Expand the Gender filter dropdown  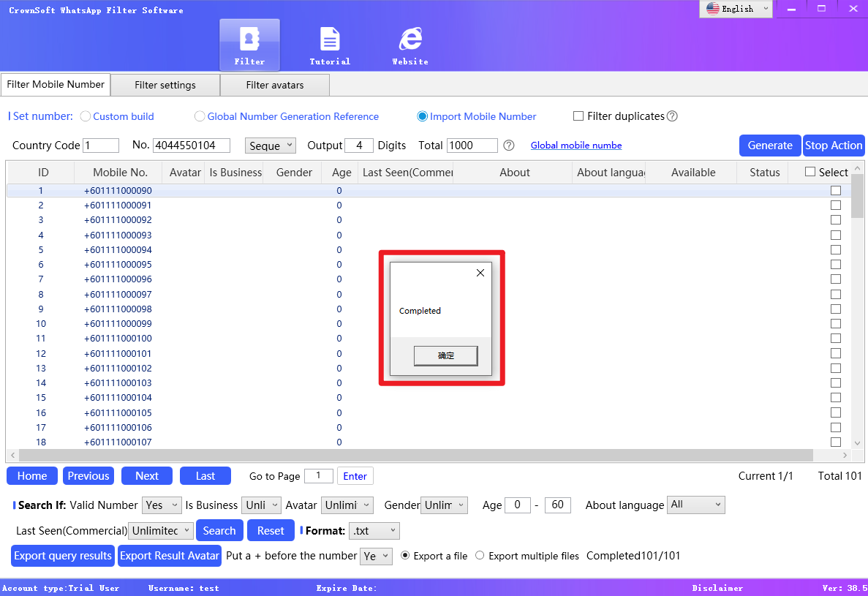(444, 505)
